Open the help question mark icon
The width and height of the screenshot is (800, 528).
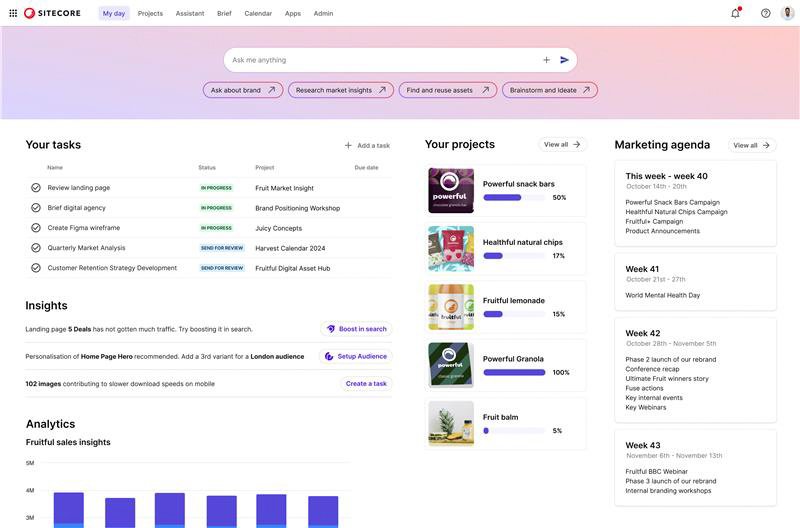[765, 13]
